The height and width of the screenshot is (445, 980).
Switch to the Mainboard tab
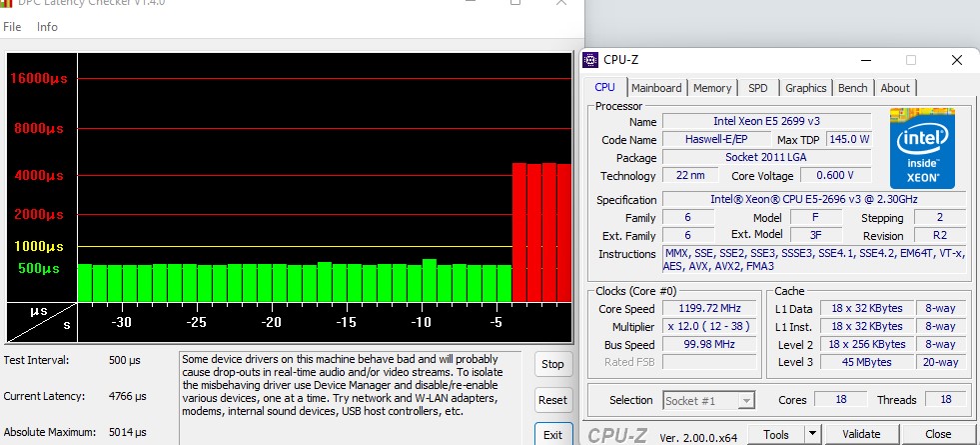[x=656, y=88]
